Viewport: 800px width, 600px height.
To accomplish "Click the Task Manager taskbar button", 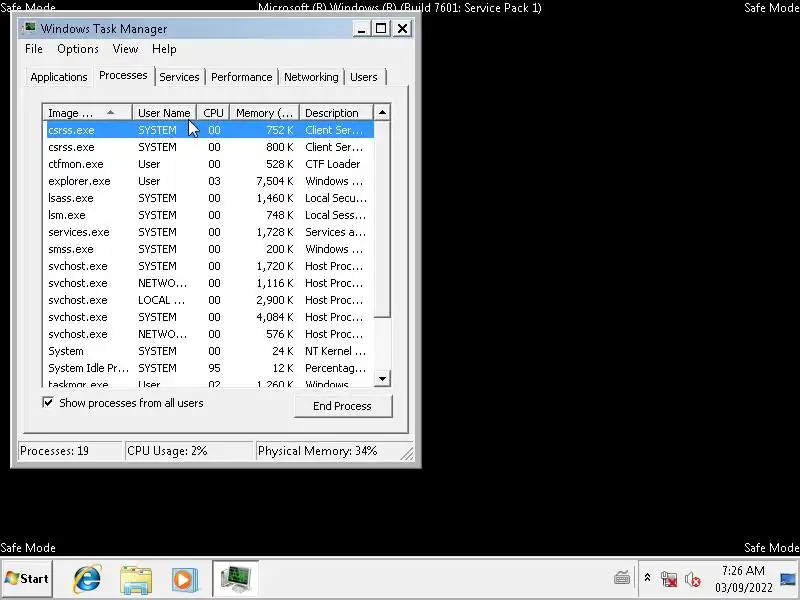I will tap(235, 579).
